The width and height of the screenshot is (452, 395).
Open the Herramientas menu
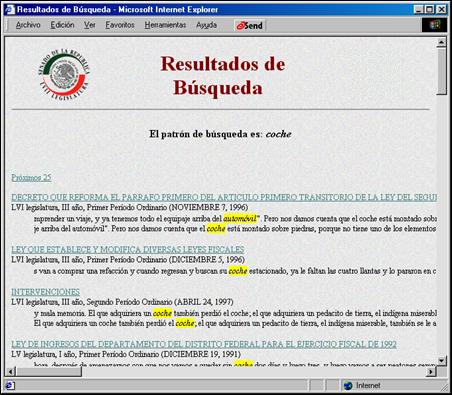[165, 25]
